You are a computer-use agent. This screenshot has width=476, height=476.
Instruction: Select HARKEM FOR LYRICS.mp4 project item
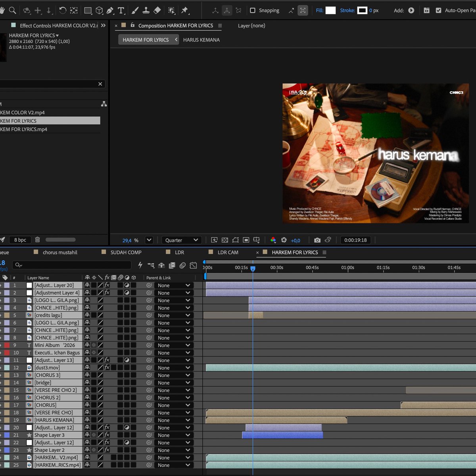(x=24, y=129)
